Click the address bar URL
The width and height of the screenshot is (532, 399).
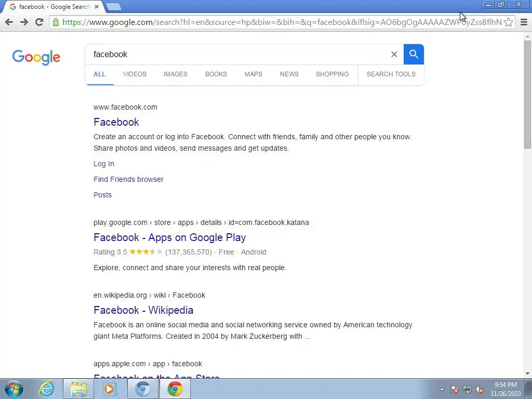pos(282,22)
